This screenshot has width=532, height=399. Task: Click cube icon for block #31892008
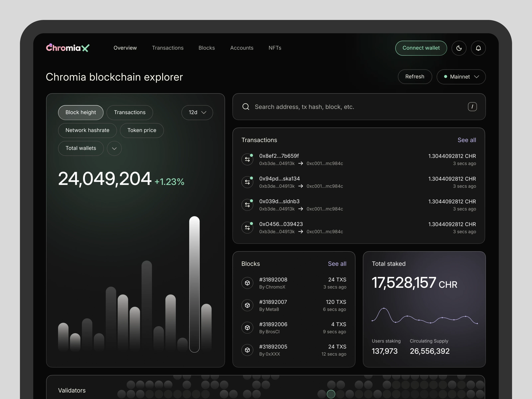[x=247, y=283]
